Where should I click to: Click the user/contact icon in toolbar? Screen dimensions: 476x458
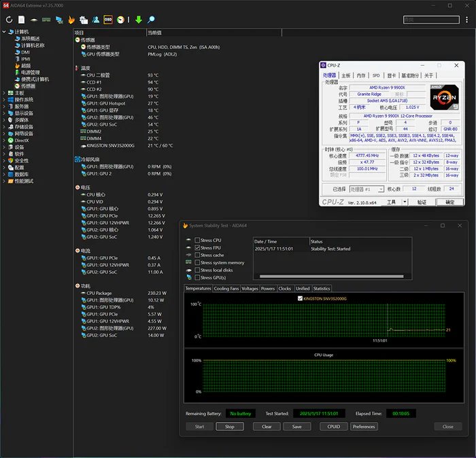[x=96, y=20]
